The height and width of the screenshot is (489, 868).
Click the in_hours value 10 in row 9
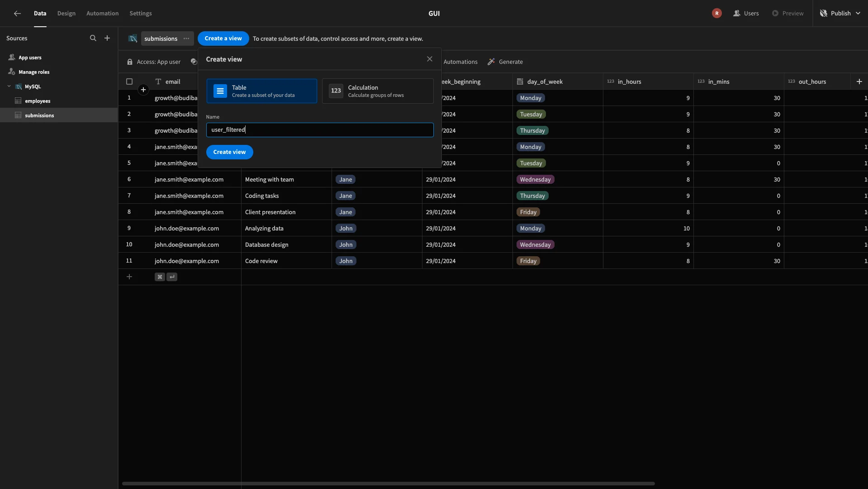[x=686, y=229]
